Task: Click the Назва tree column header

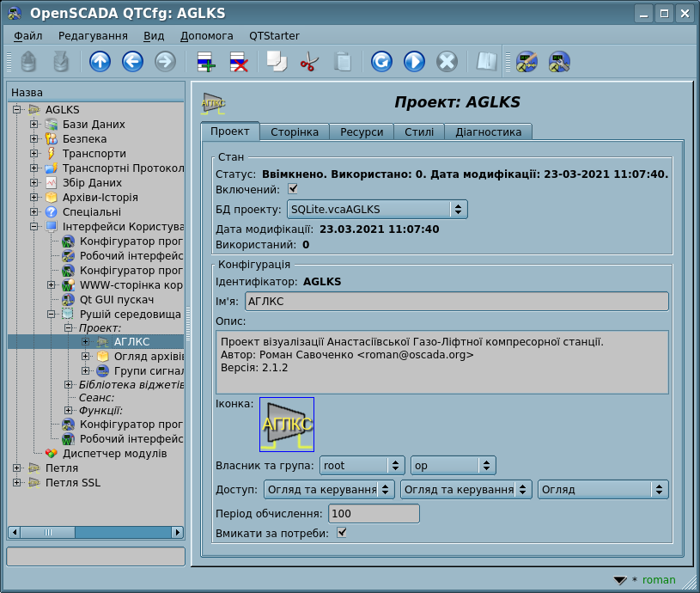Action: 96,93
